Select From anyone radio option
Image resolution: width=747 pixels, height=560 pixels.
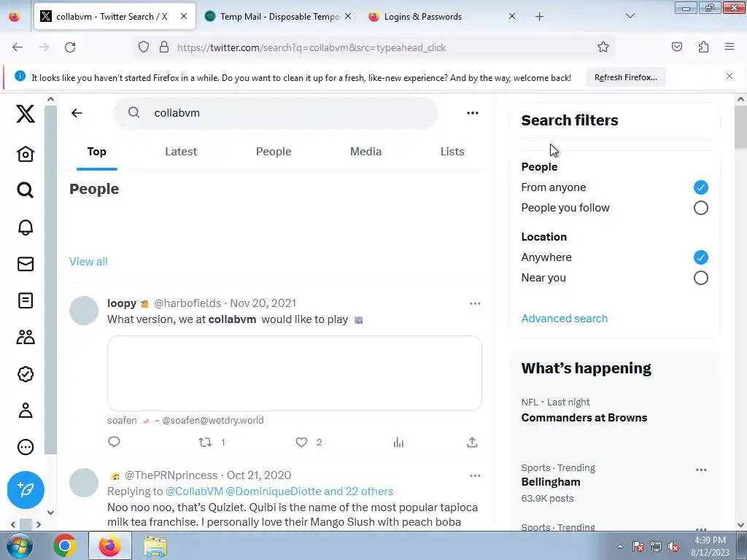tap(701, 187)
